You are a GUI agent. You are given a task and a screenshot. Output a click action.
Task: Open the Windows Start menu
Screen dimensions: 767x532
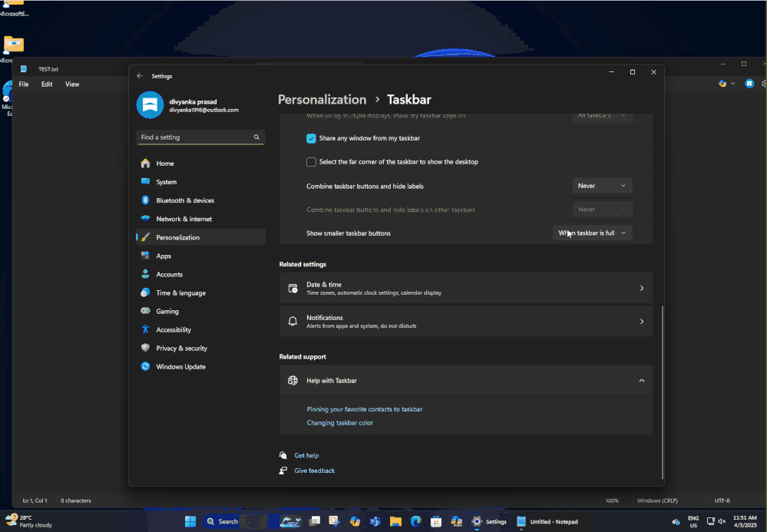pos(190,522)
